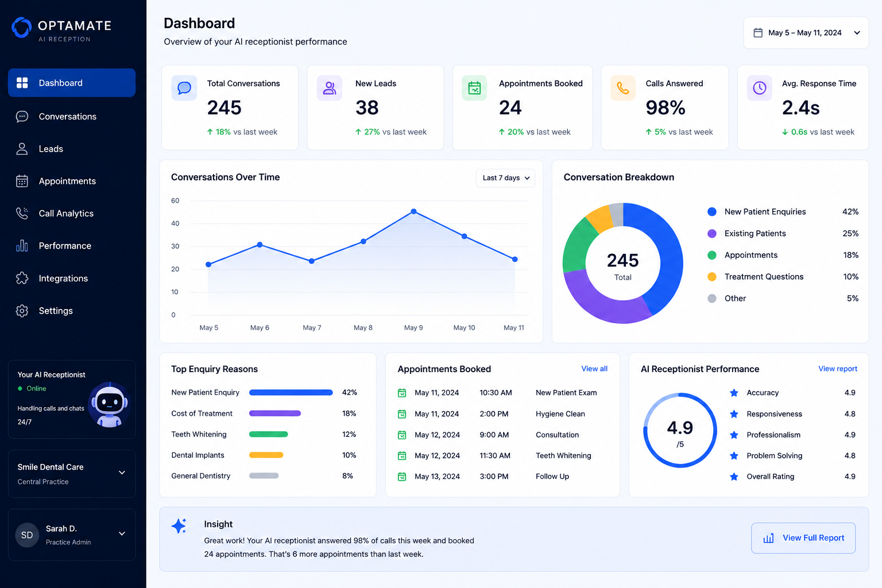Screen dimensions: 882x588
Task: Expand the Sarah D. account menu
Action: tap(72, 535)
